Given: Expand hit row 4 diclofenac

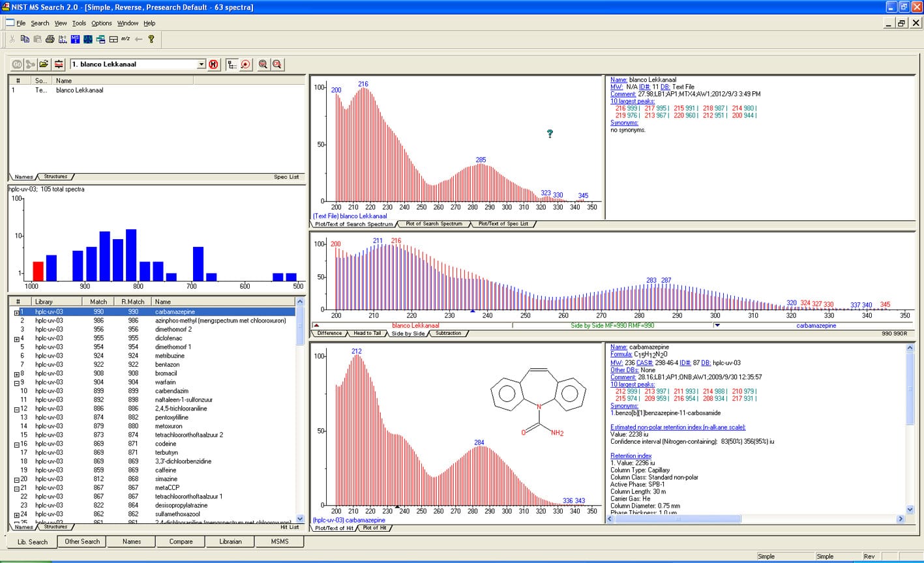Looking at the screenshot, I should 16,339.
